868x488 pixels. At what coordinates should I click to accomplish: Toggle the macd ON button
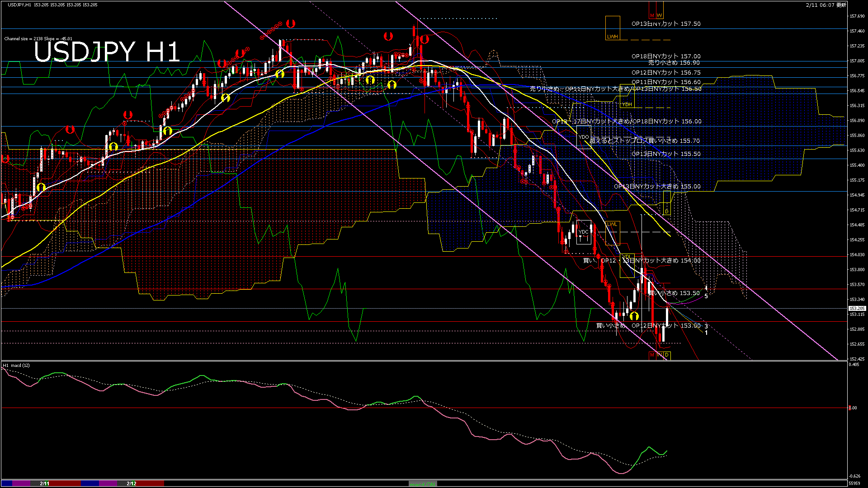[x=423, y=484]
